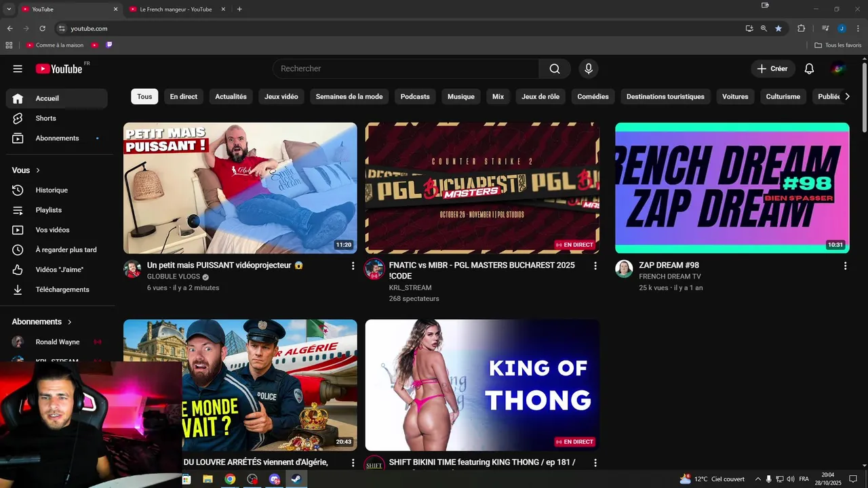This screenshot has width=868, height=488.
Task: Click the FRENCH DREAM TV channel avatar
Action: pos(624,269)
